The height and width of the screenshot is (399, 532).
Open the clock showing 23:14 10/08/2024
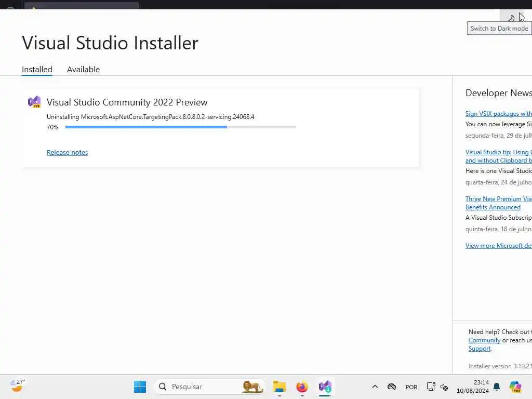pos(473,387)
